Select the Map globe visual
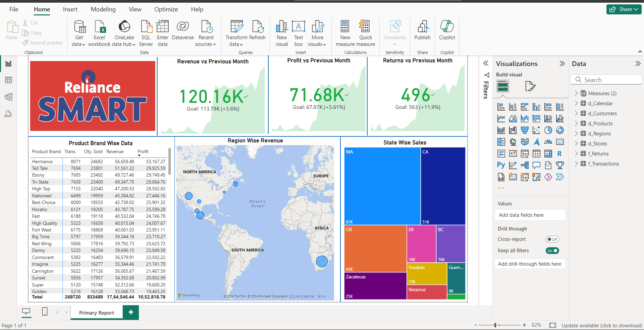 pos(513,142)
